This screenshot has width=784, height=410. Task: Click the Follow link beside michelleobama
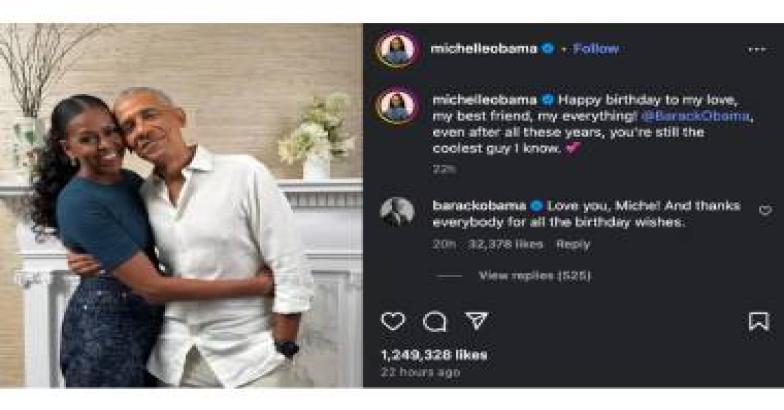pos(596,48)
